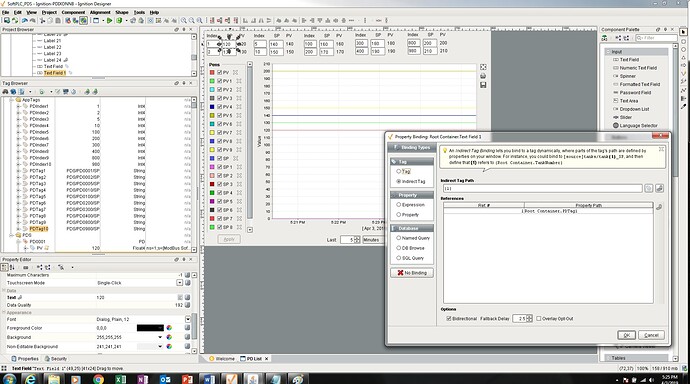Click the link icon beside References table
This screenshot has width=690, height=384.
coord(659,207)
